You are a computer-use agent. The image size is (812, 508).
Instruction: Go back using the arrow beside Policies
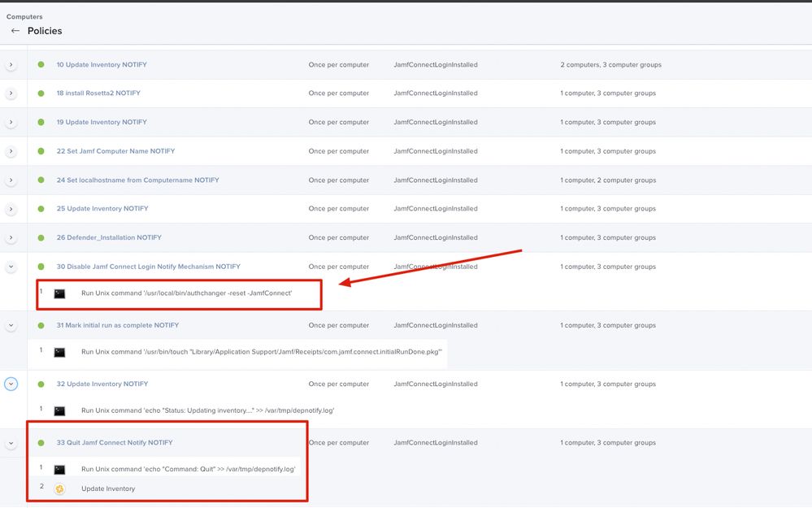[x=15, y=31]
